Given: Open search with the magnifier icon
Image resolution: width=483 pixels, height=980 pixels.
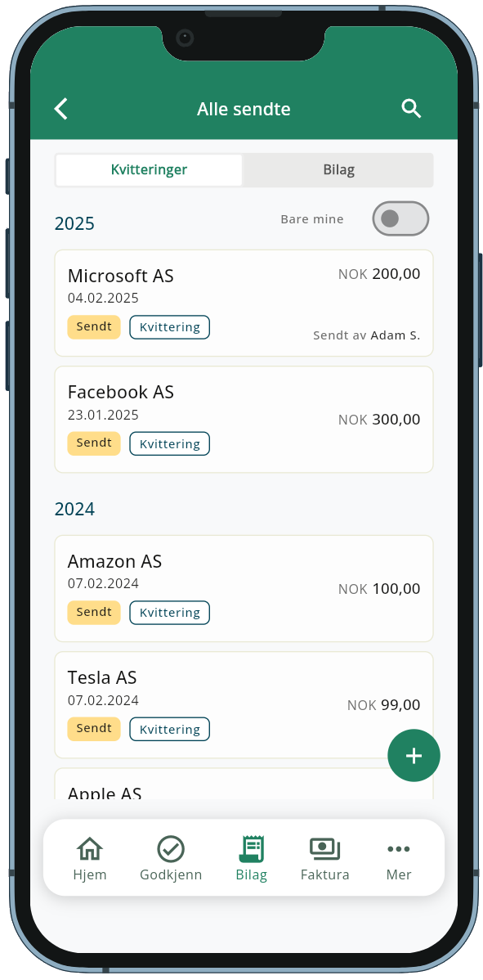Looking at the screenshot, I should click(x=410, y=109).
